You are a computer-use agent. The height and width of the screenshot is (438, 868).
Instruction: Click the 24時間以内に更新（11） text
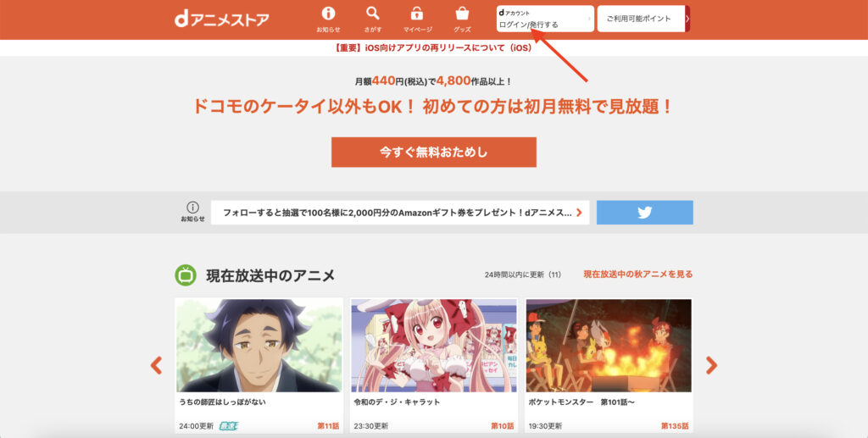point(522,274)
